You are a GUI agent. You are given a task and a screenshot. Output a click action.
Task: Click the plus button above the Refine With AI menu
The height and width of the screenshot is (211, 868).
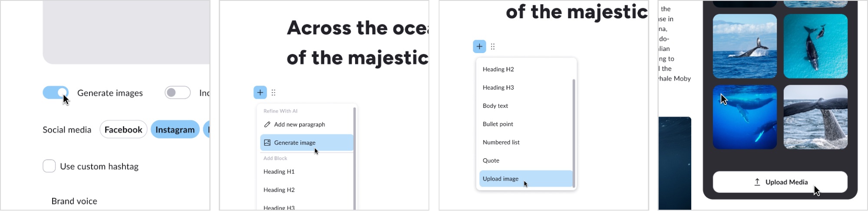260,92
